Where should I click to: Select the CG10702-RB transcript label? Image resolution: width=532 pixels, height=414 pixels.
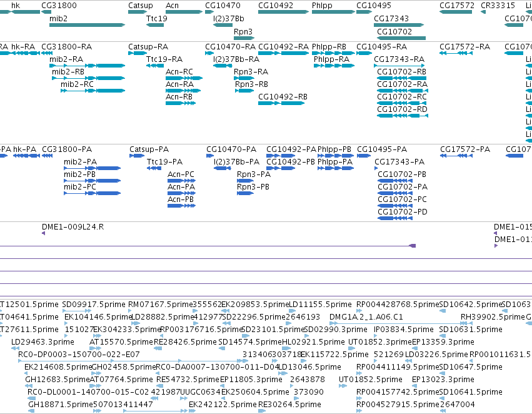[402, 72]
